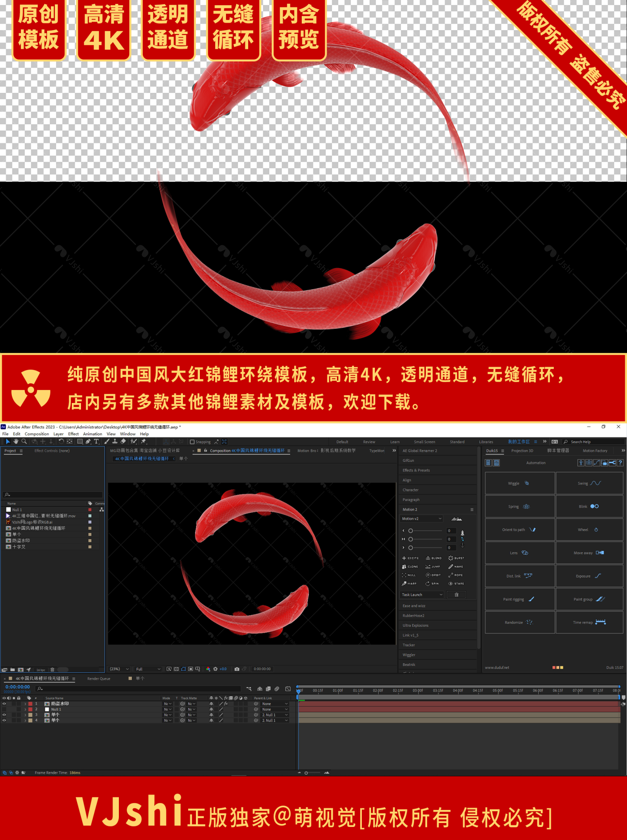Viewport: 627px width, 840px height.
Task: Select the Brush tool
Action: pos(107,441)
